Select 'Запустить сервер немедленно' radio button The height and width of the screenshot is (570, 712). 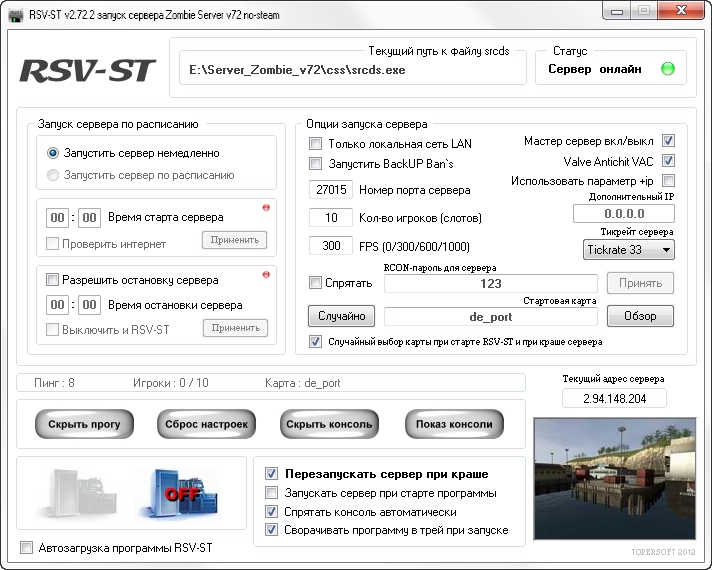(x=53, y=153)
